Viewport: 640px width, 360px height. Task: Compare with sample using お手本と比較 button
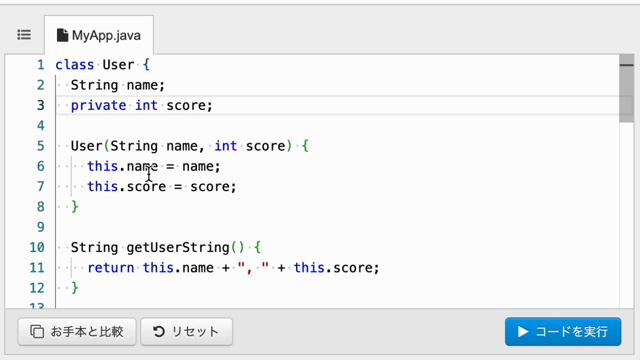pyautogui.click(x=77, y=331)
